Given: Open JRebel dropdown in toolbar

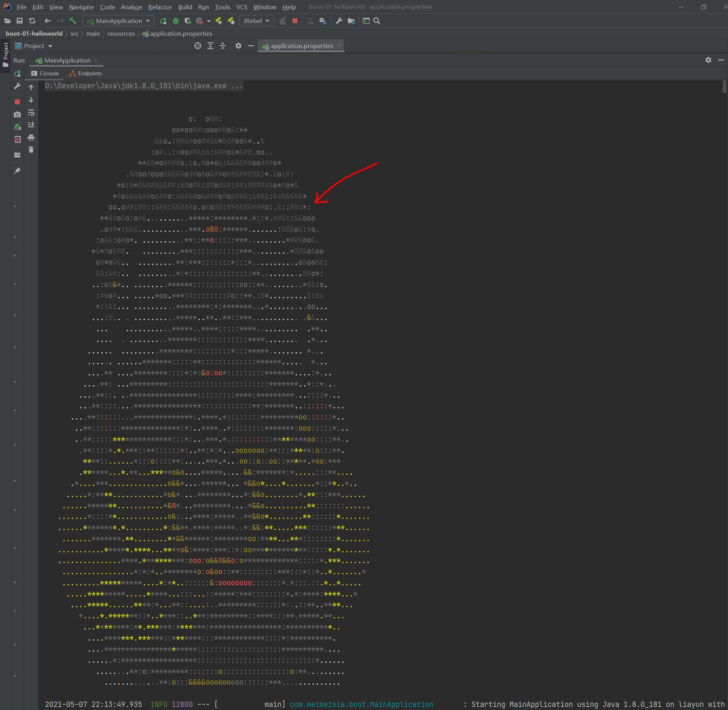Looking at the screenshot, I should (256, 21).
